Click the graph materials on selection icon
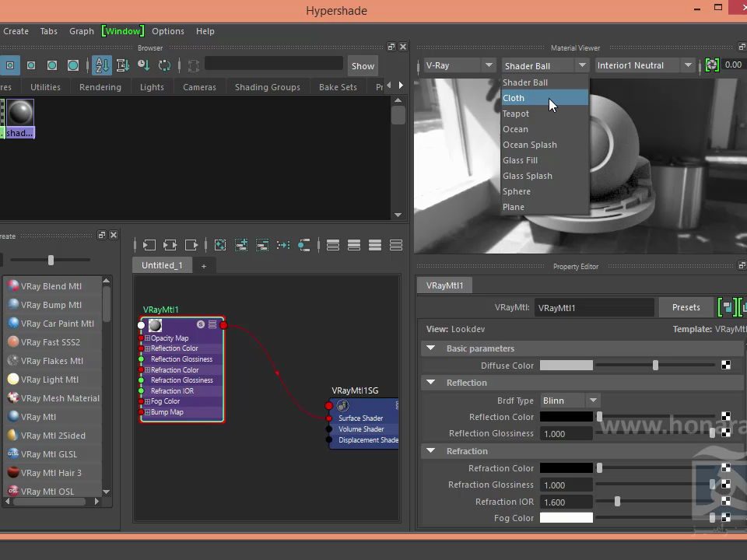The image size is (747, 560). [x=304, y=245]
